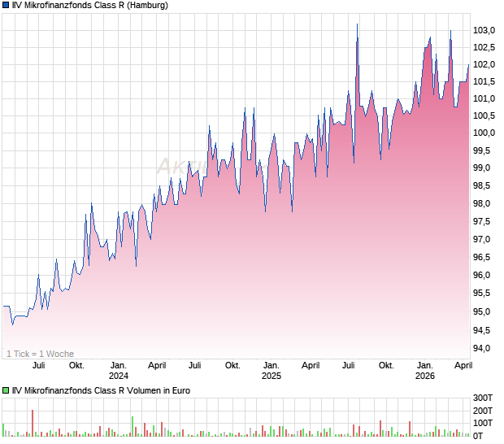Select the Jan. 2026 time axis label

(x=424, y=371)
